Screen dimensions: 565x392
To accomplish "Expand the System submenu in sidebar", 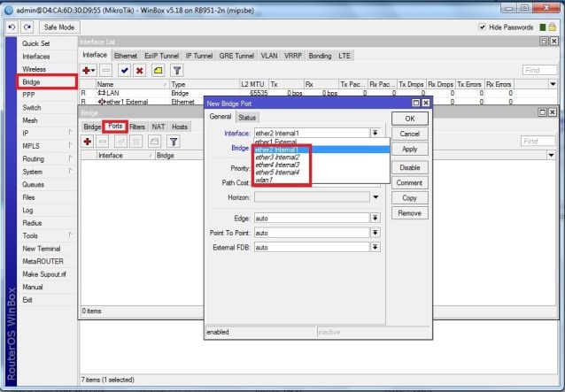I will [70, 172].
